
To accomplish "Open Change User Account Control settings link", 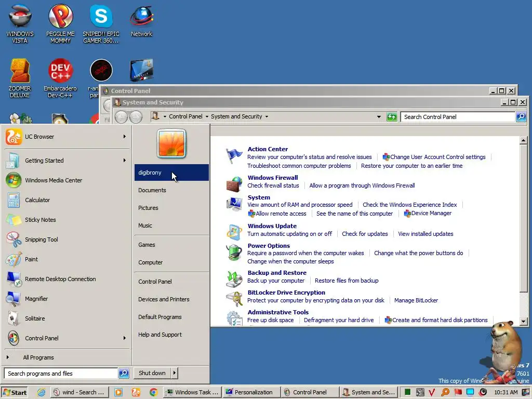I will 437,157.
